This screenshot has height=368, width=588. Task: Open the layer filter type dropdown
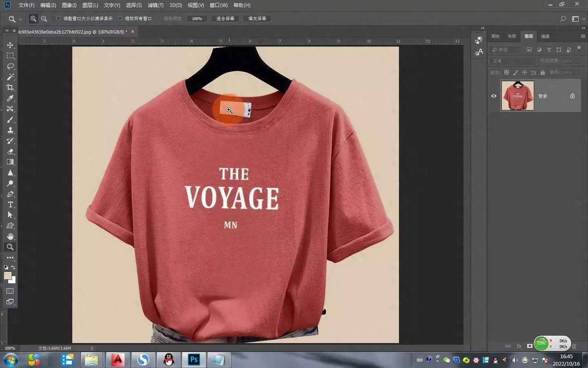(x=505, y=49)
